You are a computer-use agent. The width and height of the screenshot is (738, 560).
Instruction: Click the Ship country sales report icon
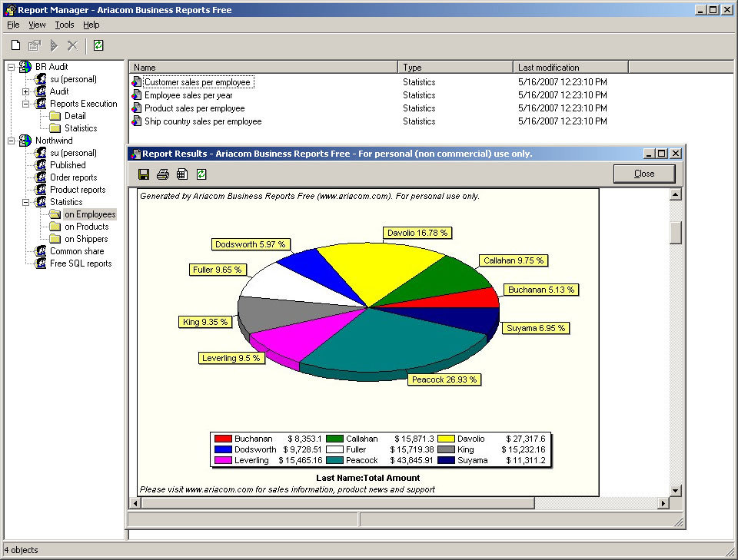click(137, 121)
